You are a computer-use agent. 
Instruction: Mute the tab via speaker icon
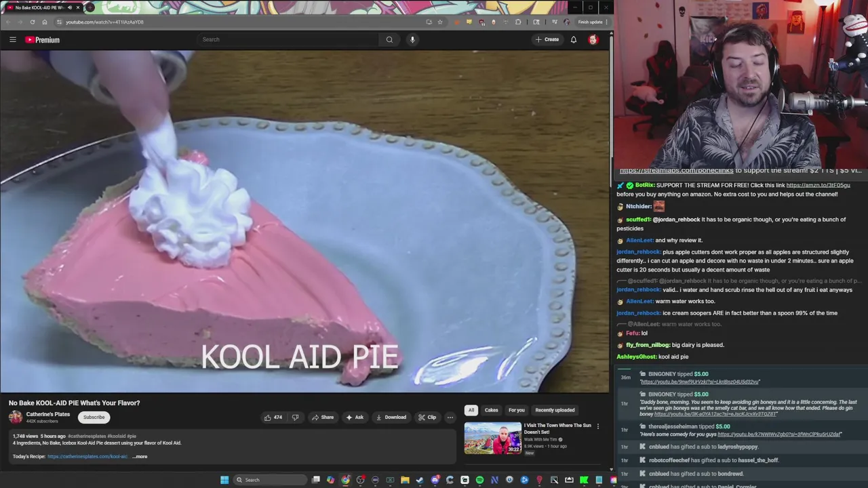coord(70,7)
